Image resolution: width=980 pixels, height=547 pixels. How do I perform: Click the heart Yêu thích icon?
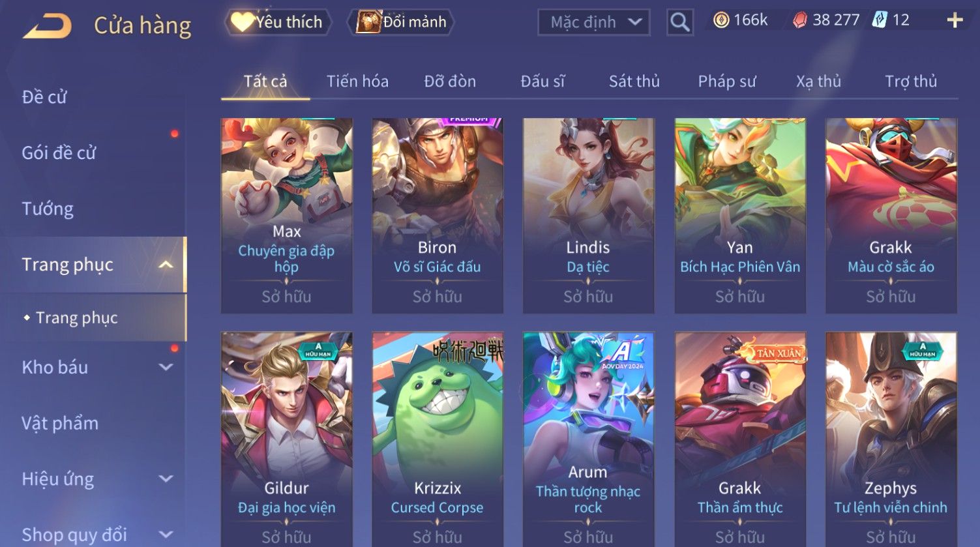(x=242, y=22)
